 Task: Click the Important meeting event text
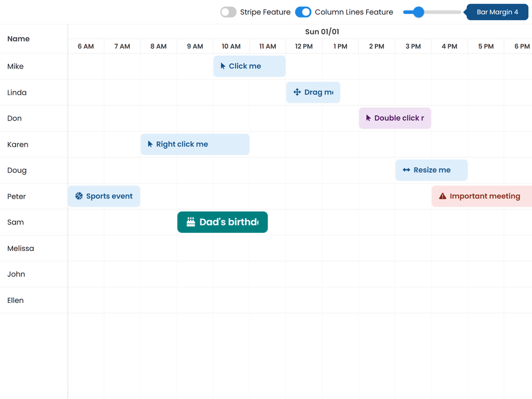(x=485, y=196)
